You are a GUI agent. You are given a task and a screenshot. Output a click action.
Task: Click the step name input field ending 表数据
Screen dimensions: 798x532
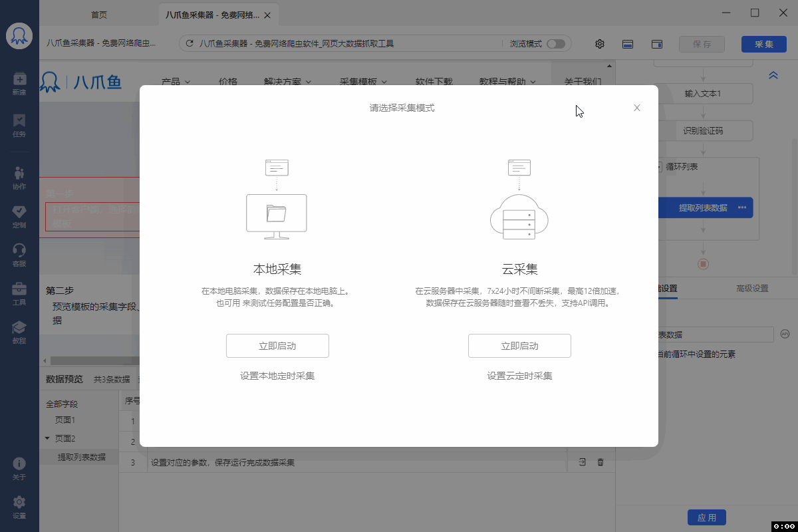(716, 334)
